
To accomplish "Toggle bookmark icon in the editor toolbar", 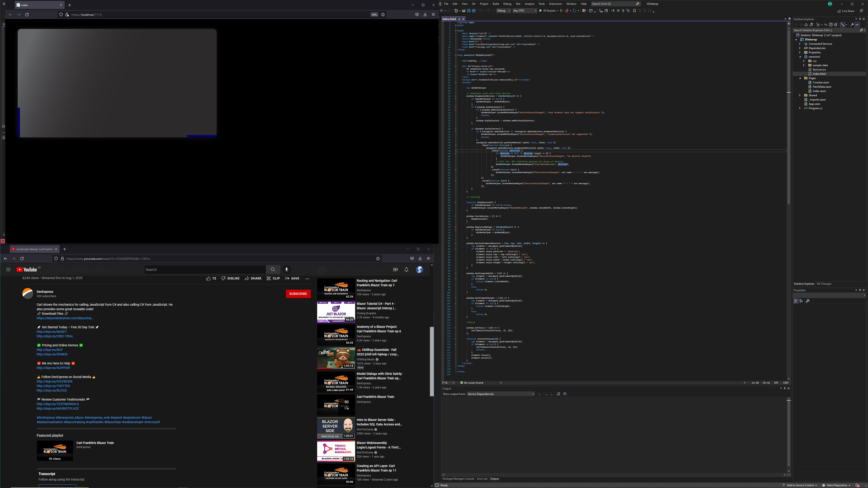I will 634,11.
